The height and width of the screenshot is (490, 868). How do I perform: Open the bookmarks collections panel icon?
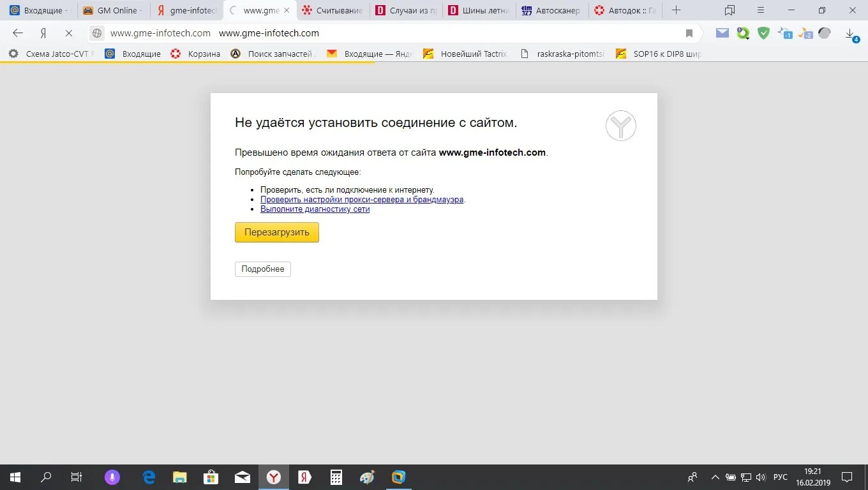pos(730,10)
